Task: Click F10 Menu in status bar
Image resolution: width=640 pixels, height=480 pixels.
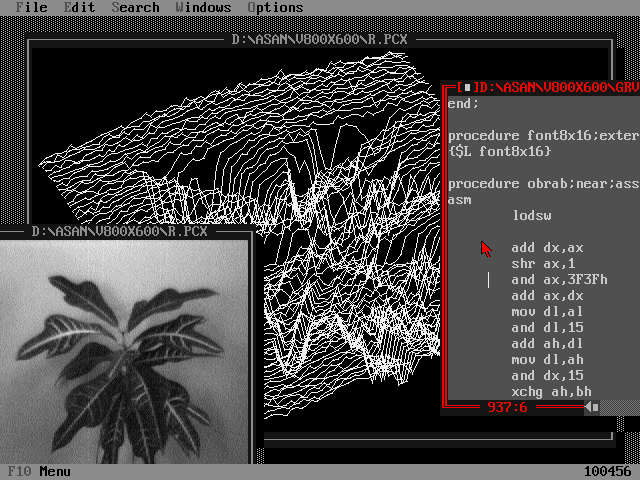Action: (x=39, y=471)
